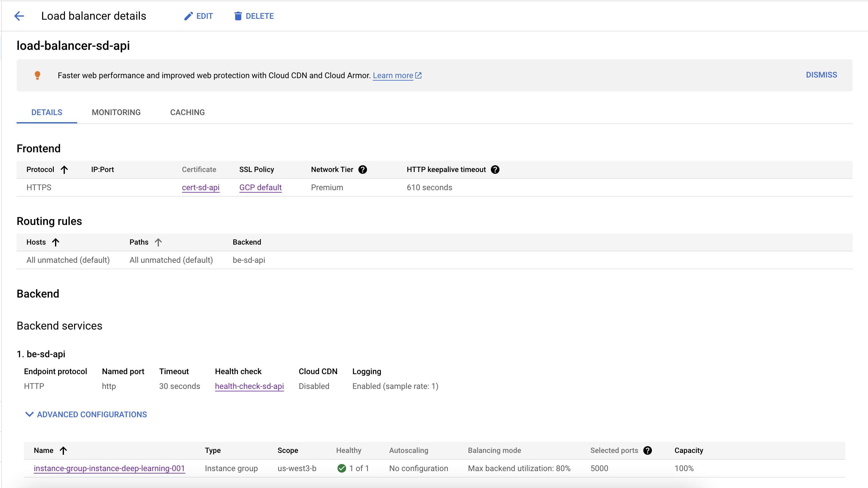Open the Caching tab
This screenshot has height=488, width=868.
[x=187, y=112]
